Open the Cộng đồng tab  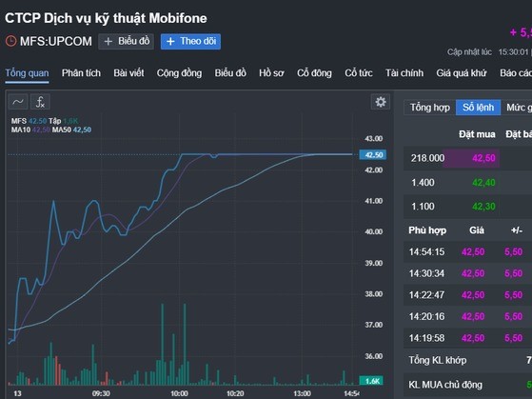point(179,73)
